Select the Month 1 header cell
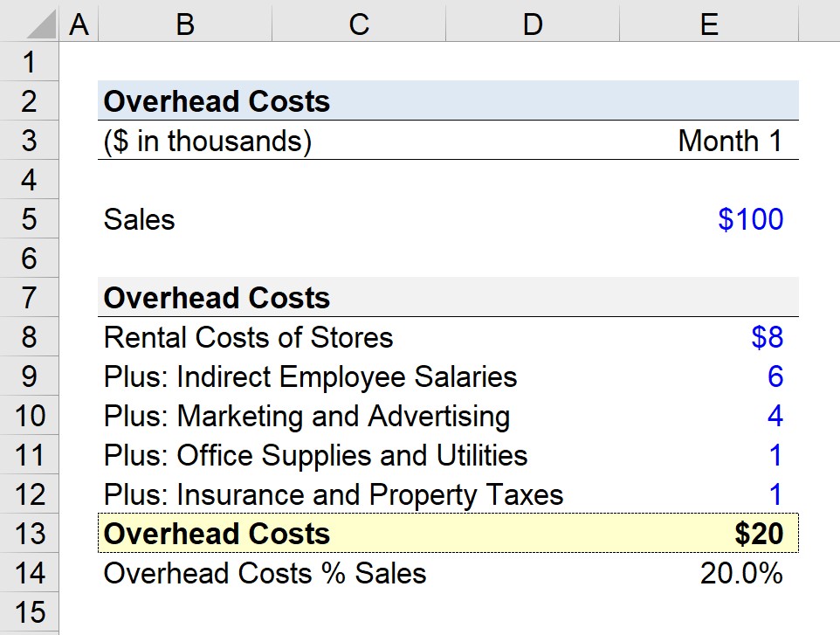 coord(708,141)
